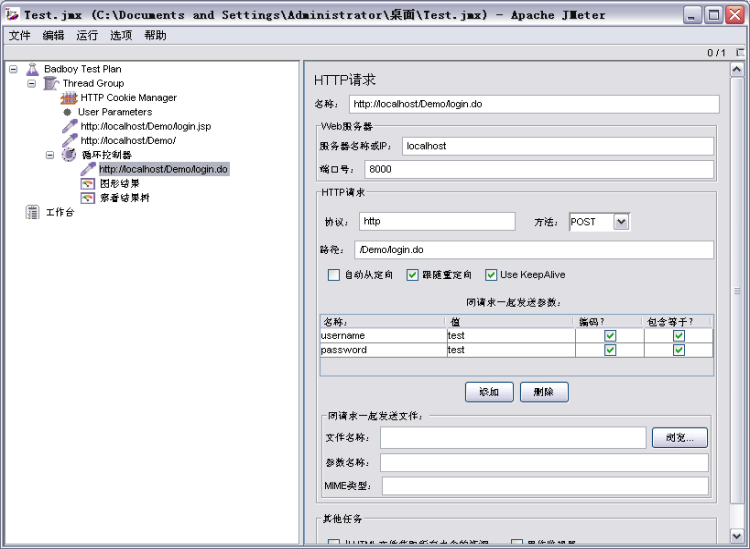750x549 pixels.
Task: Click the Delete parameter button (删除)
Action: [544, 392]
